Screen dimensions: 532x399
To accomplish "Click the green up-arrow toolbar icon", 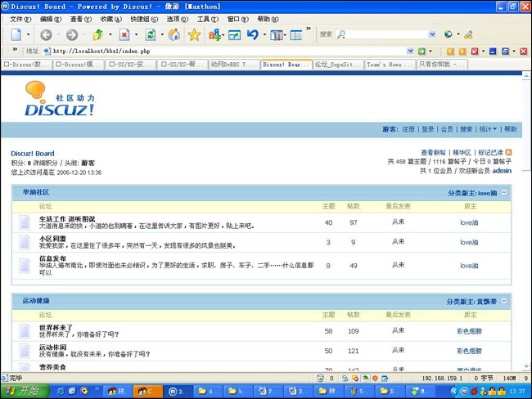I will pyautogui.click(x=98, y=34).
